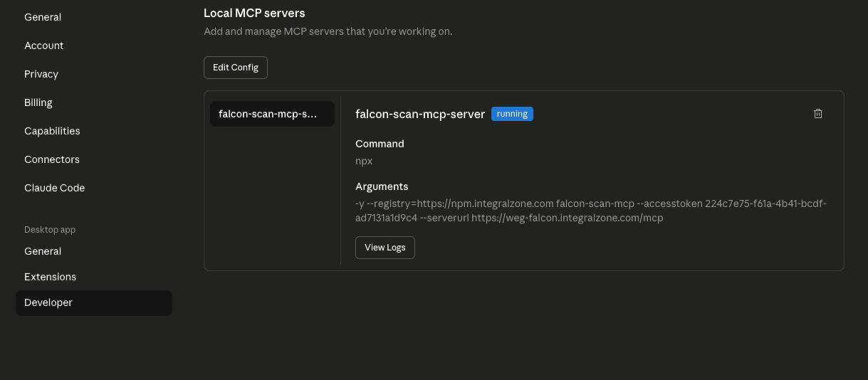Select falcon-scan-mcp-s... in the server list
The width and height of the screenshot is (868, 380).
[272, 114]
